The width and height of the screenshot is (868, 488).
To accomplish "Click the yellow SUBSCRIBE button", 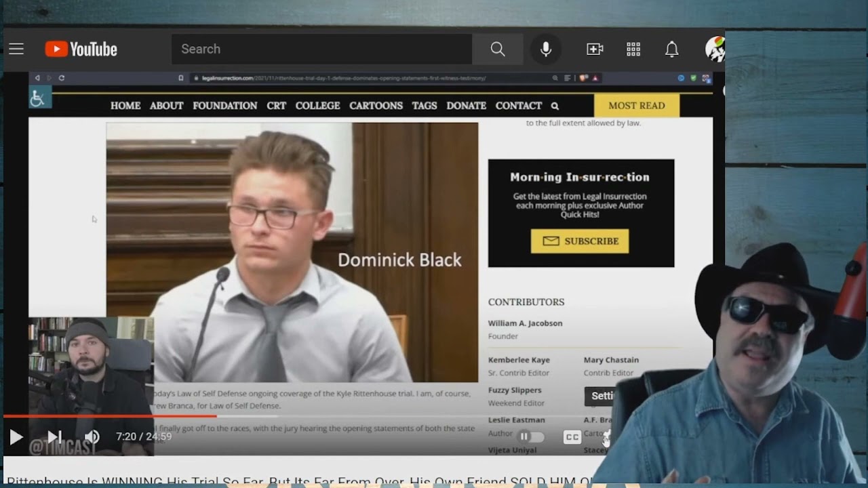I will 580,241.
